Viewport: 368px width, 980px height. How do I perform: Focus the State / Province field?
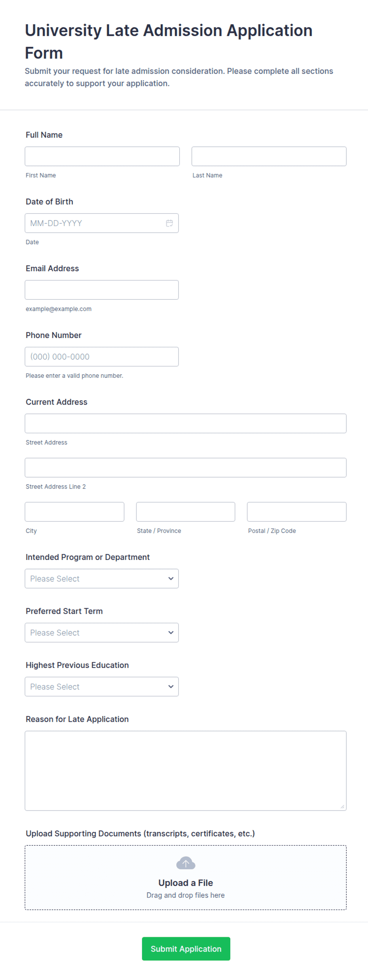tap(186, 512)
